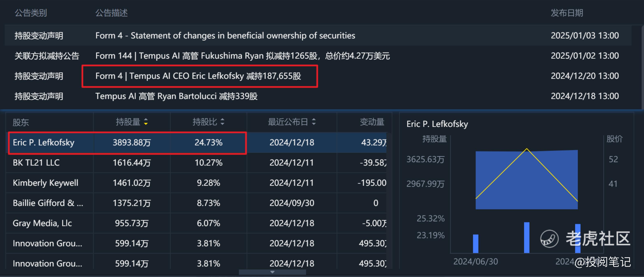Image resolution: width=644 pixels, height=277 pixels.
Task: Click the 老虎社区 tiger logo watermark
Action: point(549,238)
